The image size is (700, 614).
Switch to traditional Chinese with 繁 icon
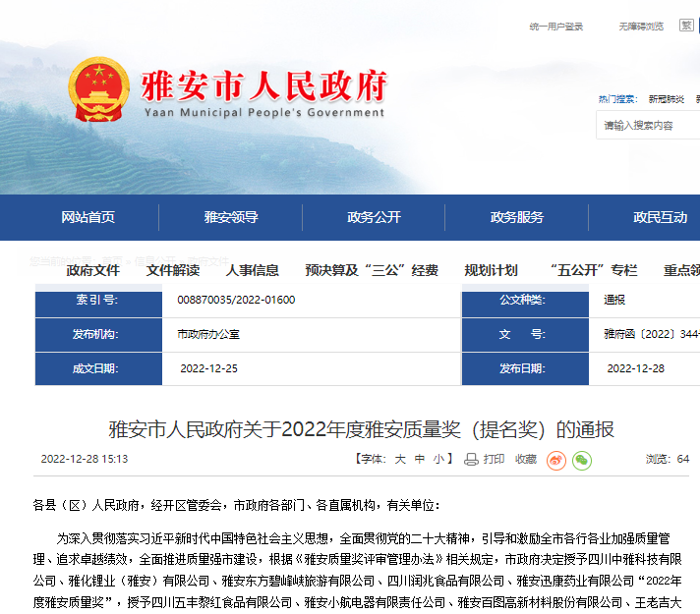tap(686, 26)
